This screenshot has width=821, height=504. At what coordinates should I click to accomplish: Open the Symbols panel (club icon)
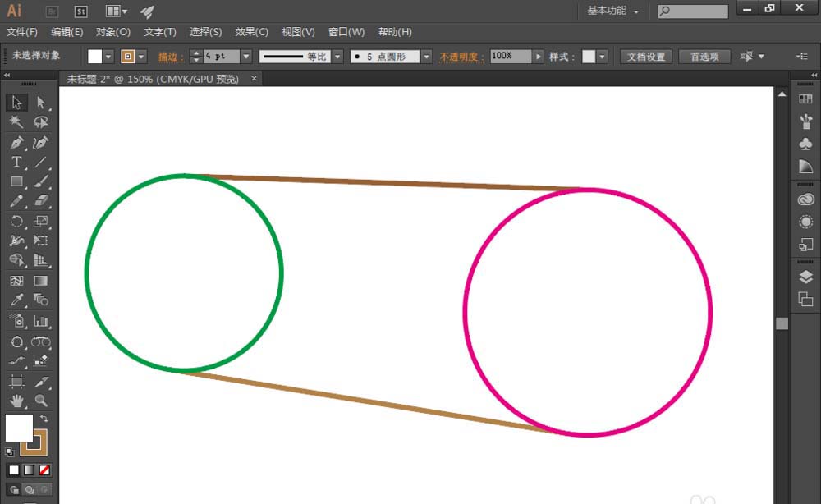click(806, 144)
